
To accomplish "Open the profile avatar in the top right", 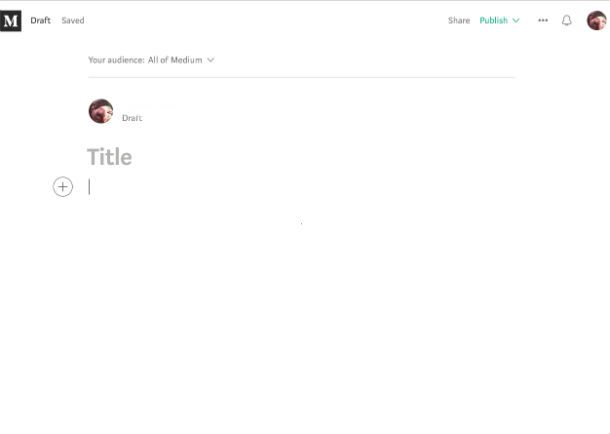I will [x=596, y=21].
